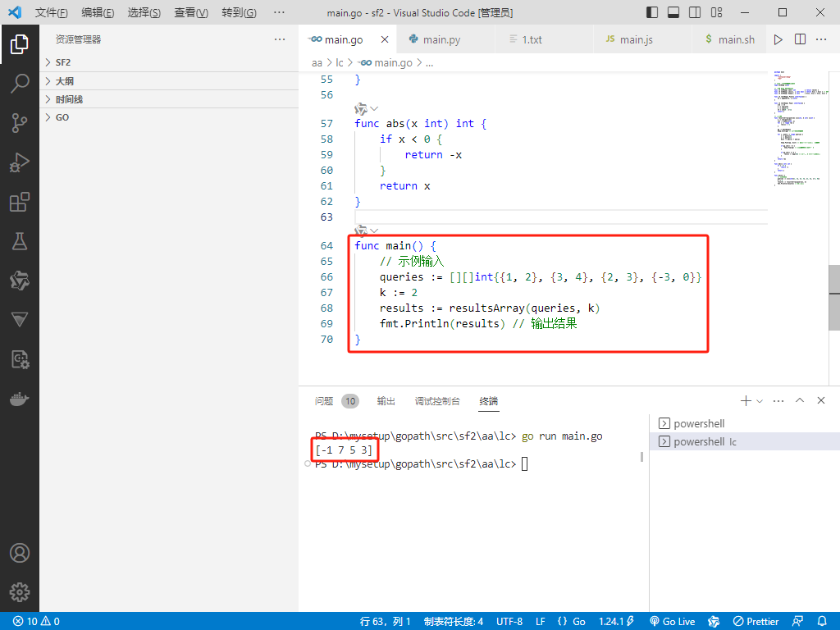Open the Testing flask view

(20, 242)
